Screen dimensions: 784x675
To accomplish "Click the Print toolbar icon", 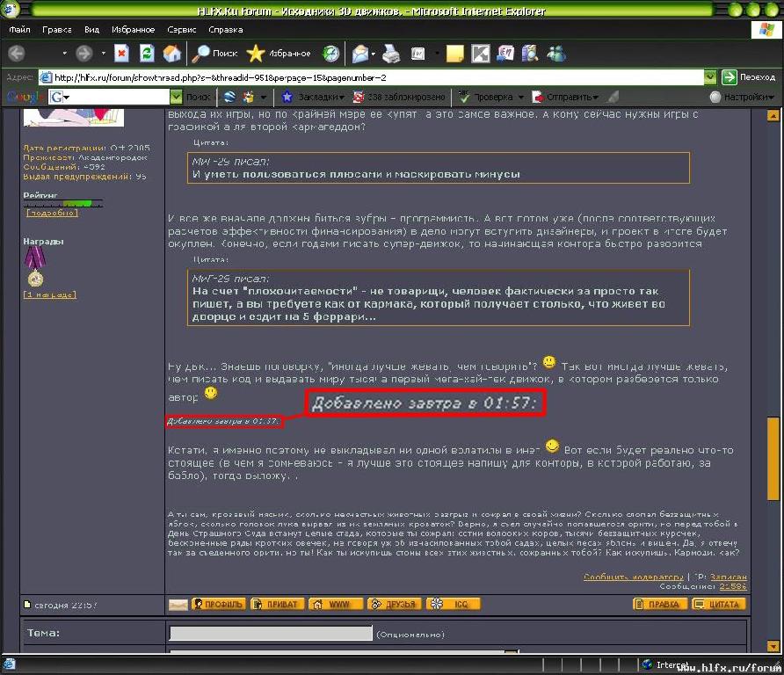I will pos(391,54).
